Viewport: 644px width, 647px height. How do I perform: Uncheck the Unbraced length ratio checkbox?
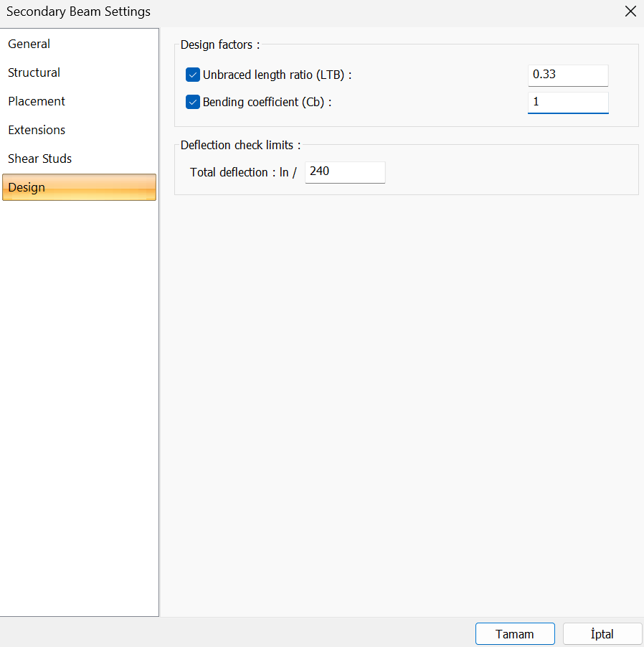coord(192,75)
